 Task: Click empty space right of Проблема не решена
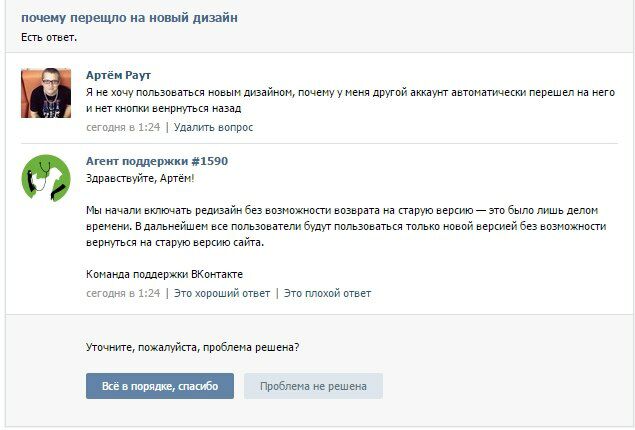click(x=500, y=386)
